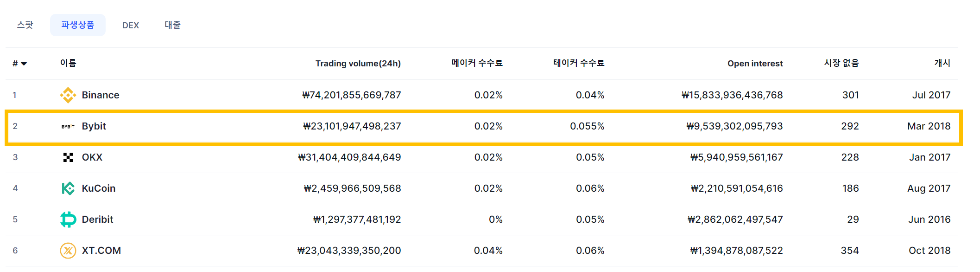
Task: Click the XT.COM logo icon
Action: [68, 251]
